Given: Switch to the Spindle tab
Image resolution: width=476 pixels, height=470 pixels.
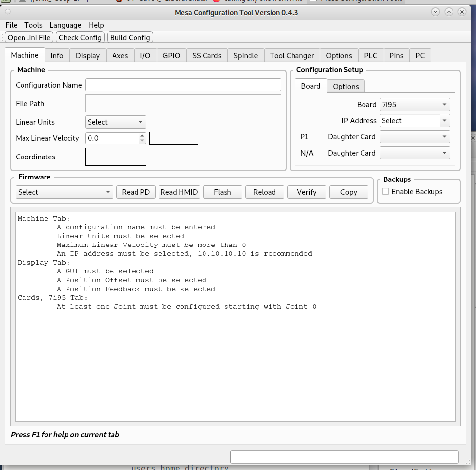Looking at the screenshot, I should click(246, 56).
